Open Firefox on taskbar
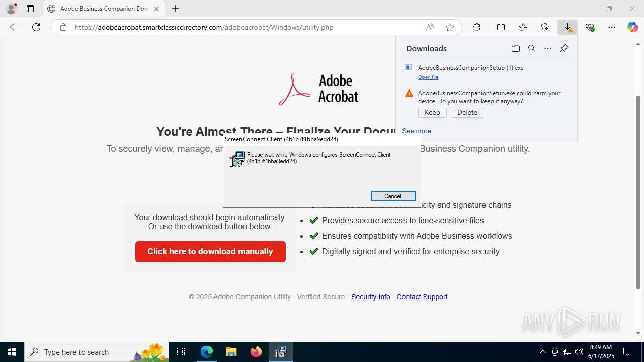Image resolution: width=644 pixels, height=362 pixels. (256, 352)
